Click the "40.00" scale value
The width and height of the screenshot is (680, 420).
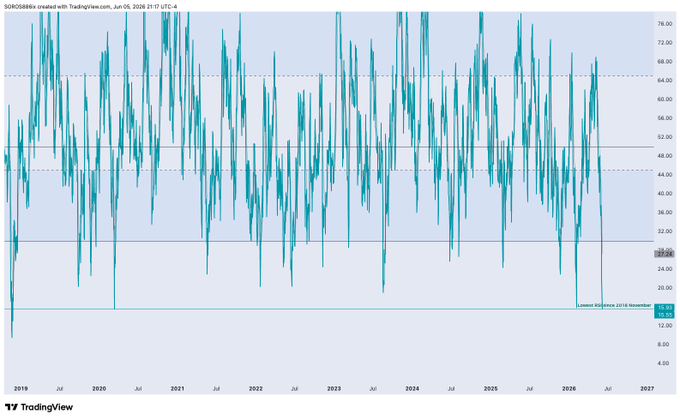664,194
